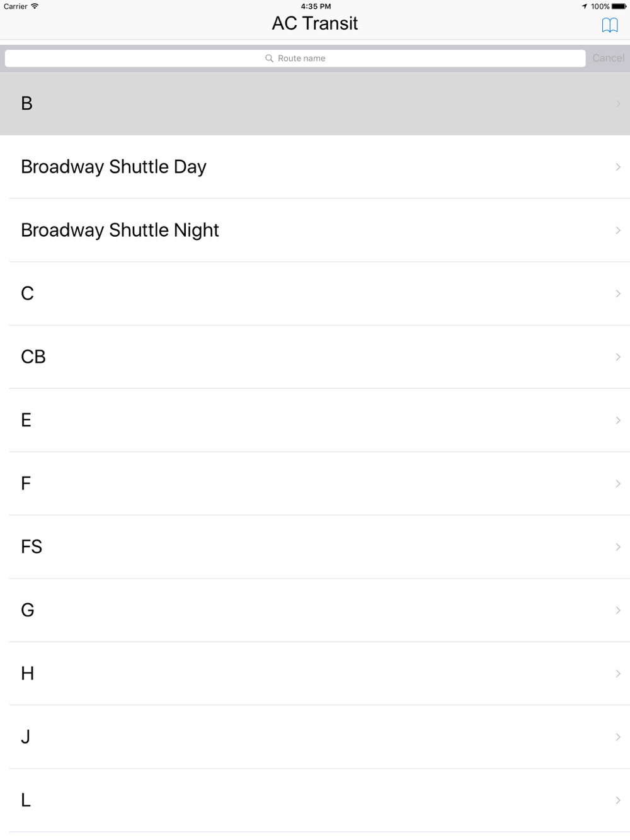Viewport: 630px width, 840px height.
Task: Tap chevron beside route L
Action: (x=618, y=800)
